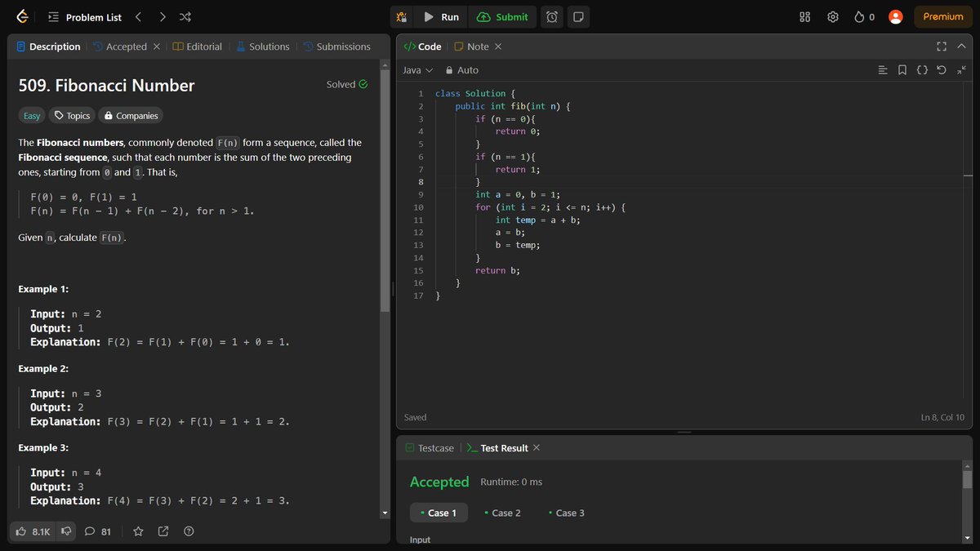The width and height of the screenshot is (980, 551).
Task: Share the problem with external link icon
Action: 163,531
